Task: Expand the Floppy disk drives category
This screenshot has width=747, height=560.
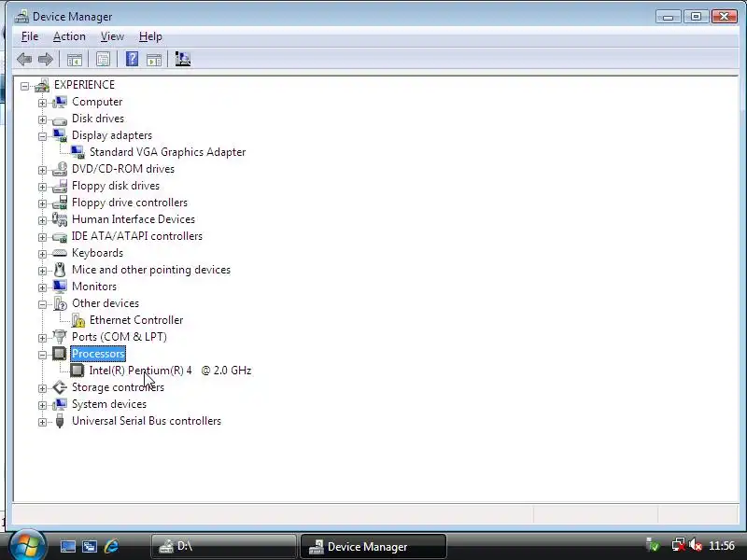Action: tap(42, 187)
